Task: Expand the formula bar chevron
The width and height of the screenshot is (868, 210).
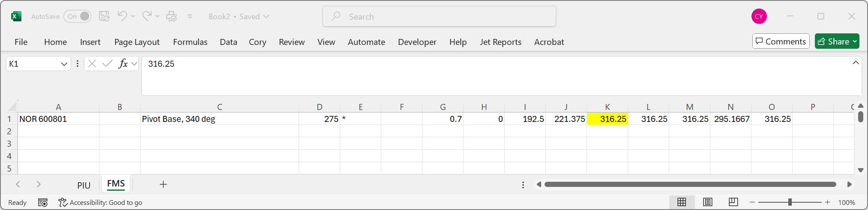Action: (856, 63)
